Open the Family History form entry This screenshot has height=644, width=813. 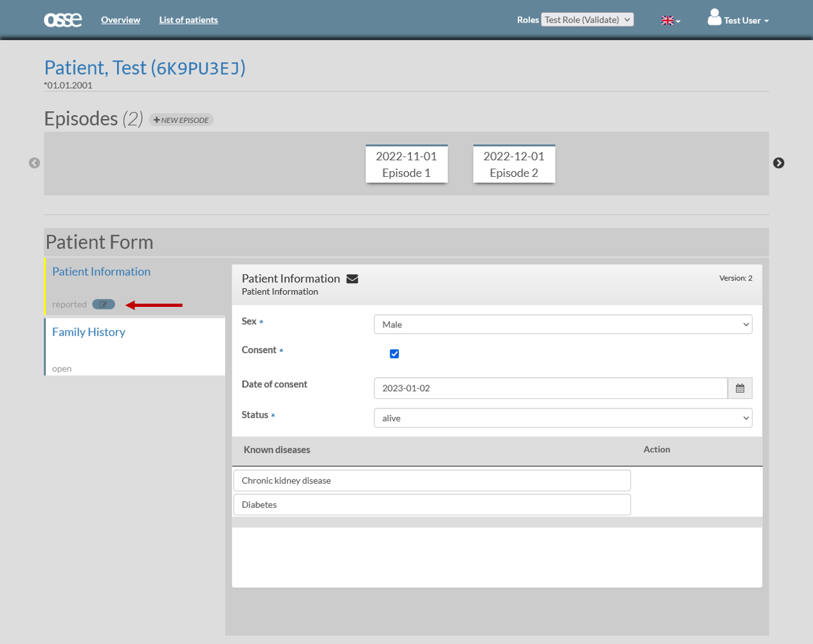[89, 332]
